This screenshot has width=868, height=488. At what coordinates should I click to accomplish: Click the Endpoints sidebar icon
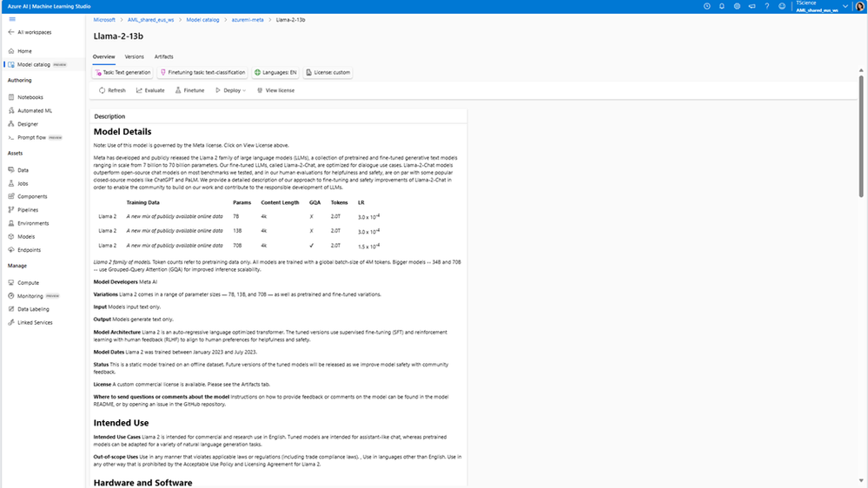click(11, 249)
